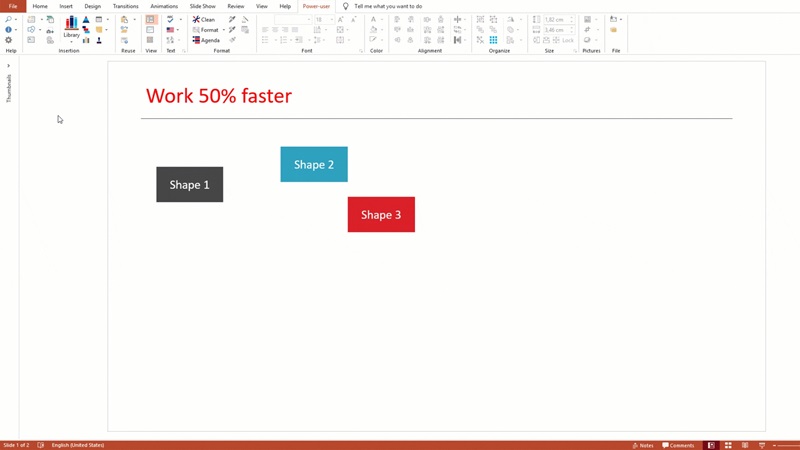Toggle center text alignment
The height and width of the screenshot is (450, 800).
click(x=275, y=30)
